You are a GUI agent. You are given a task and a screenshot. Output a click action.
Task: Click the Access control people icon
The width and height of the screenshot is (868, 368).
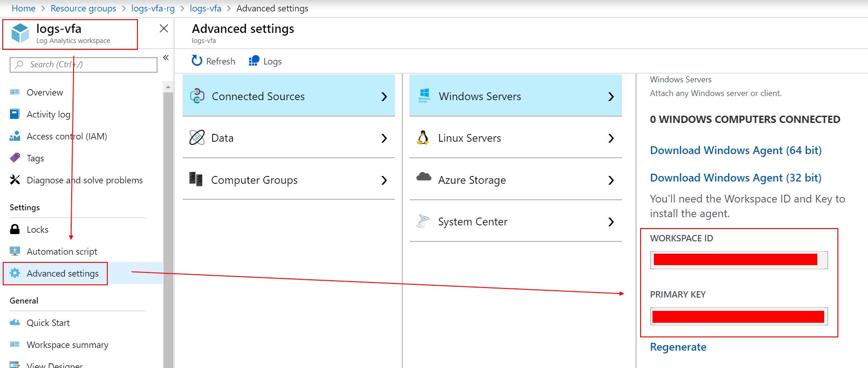coord(15,136)
